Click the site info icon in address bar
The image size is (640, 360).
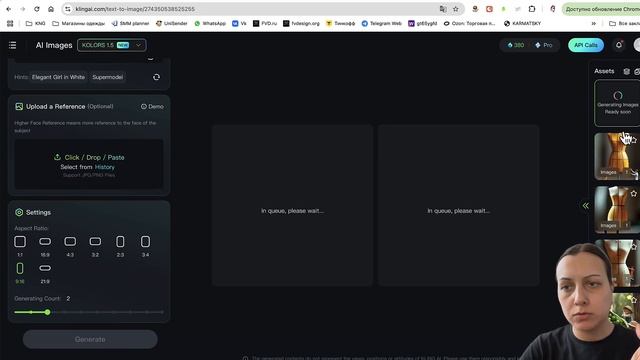click(68, 9)
